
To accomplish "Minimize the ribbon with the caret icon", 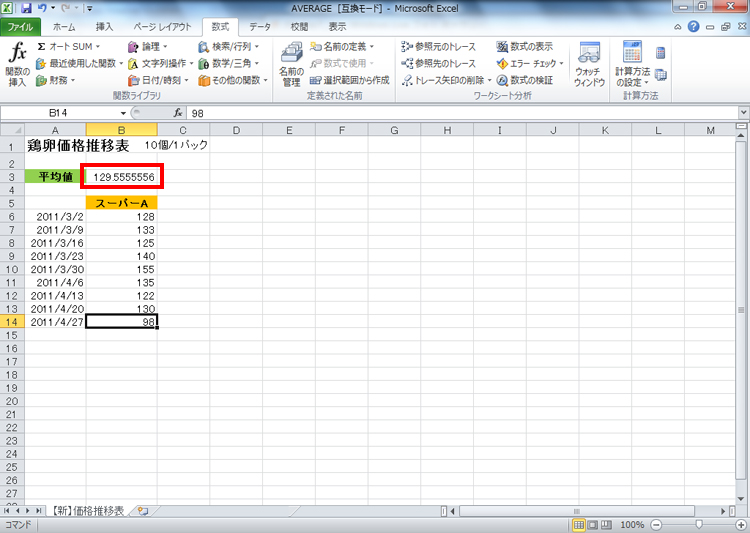I will click(678, 27).
